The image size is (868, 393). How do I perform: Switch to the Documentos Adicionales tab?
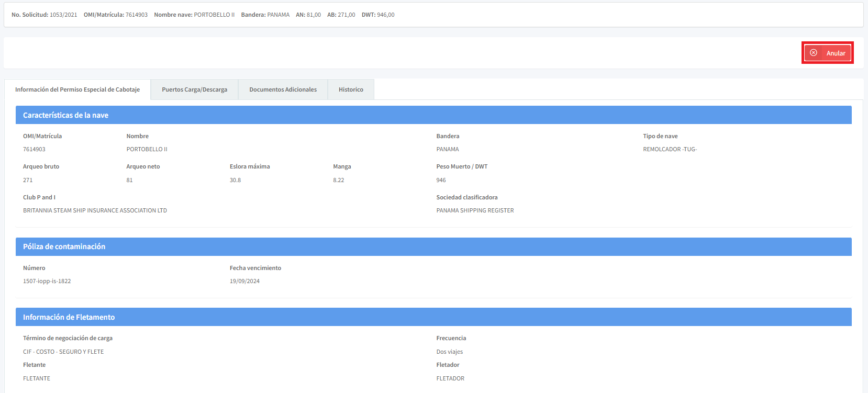[283, 89]
